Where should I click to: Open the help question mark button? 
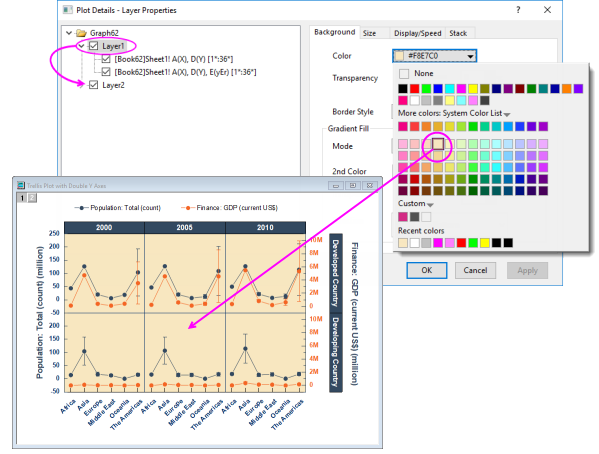tap(518, 10)
